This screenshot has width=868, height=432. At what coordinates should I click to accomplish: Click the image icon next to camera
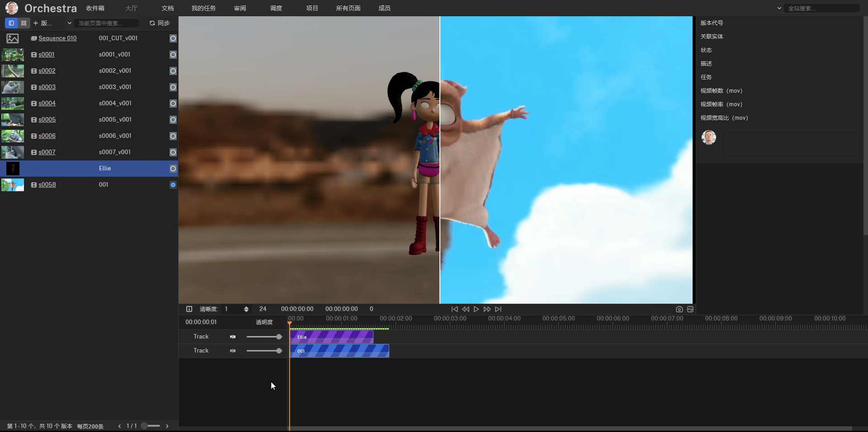[690, 309]
